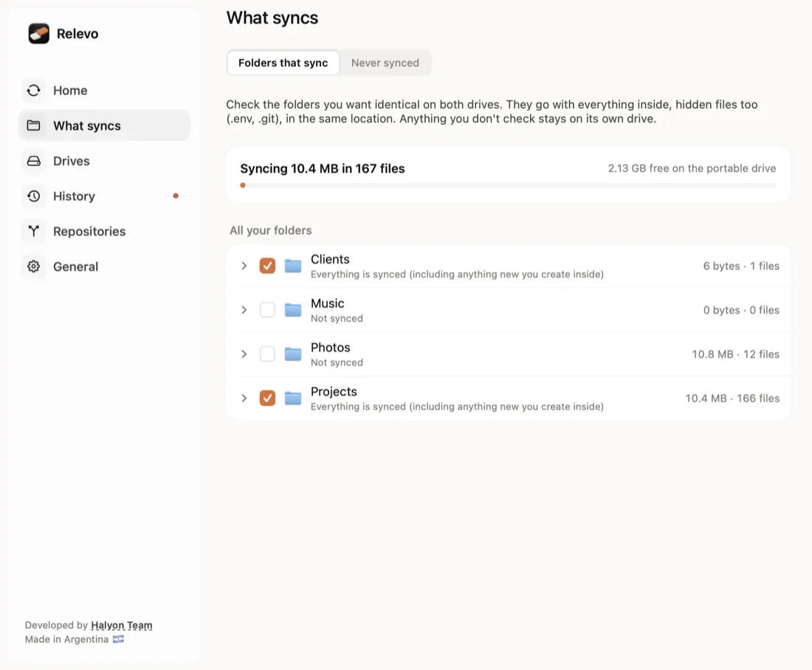Click the Clients folder icon
This screenshot has width=812, height=670.
coord(293,266)
